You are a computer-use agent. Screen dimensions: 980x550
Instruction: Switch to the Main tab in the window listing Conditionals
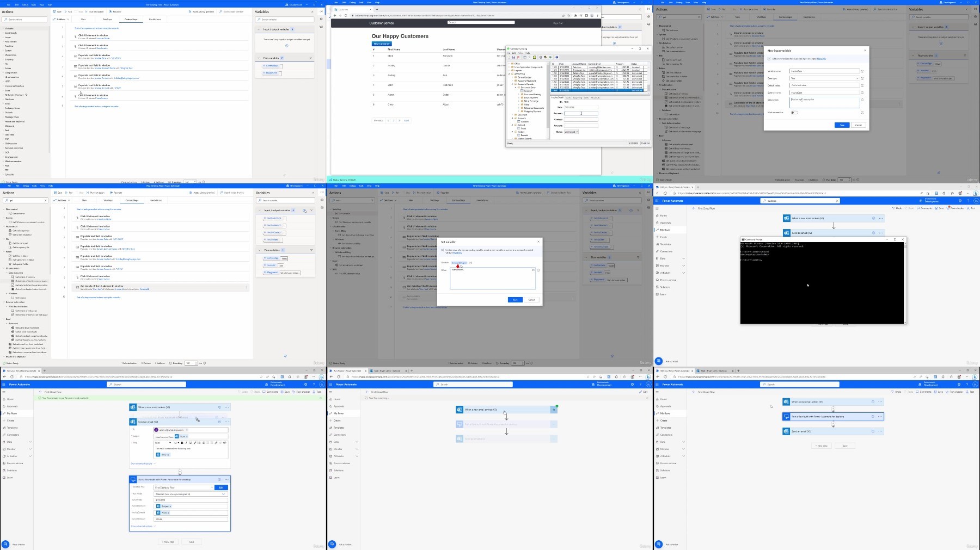(83, 19)
